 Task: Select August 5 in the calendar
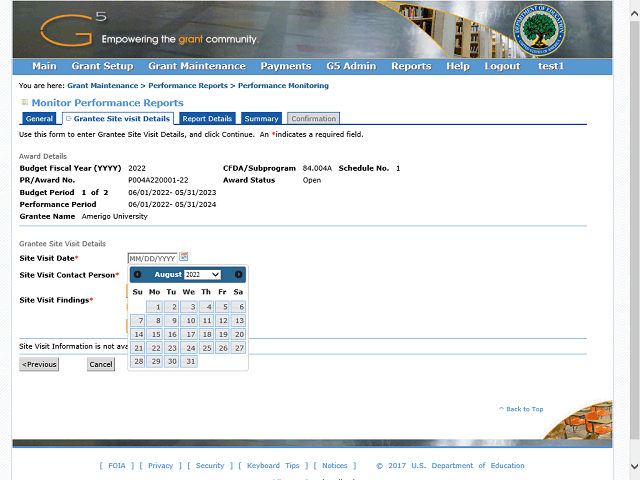tap(222, 307)
